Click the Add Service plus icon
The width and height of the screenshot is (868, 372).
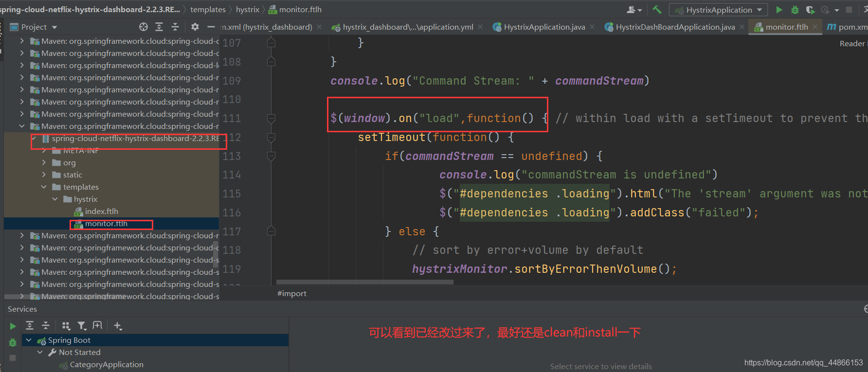point(118,325)
